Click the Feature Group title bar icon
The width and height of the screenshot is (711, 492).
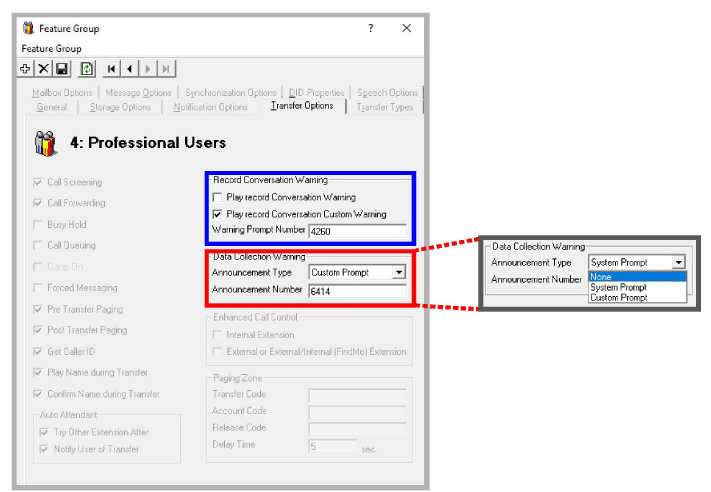(x=28, y=28)
